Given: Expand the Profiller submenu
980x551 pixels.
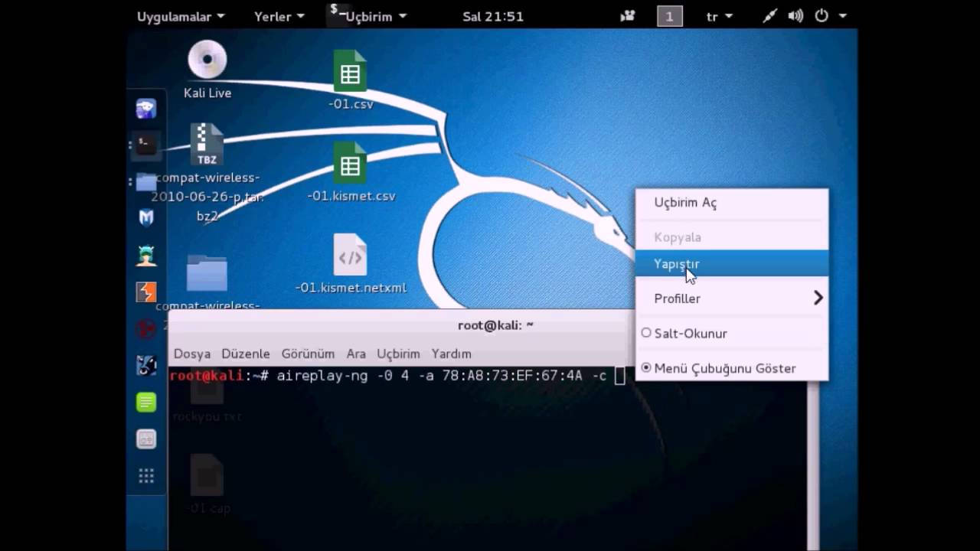Looking at the screenshot, I should coord(732,298).
